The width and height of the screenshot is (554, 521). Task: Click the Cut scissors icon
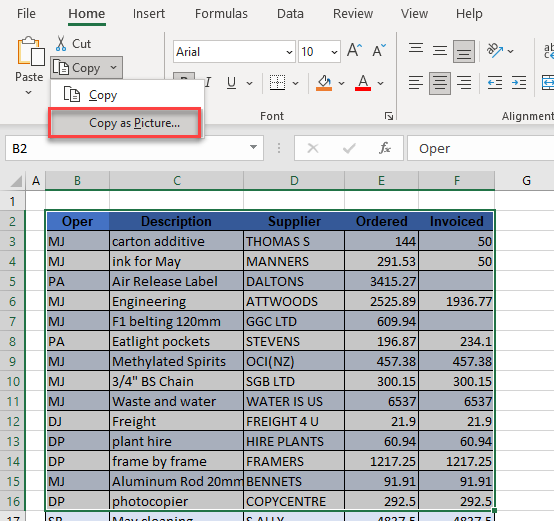[61, 43]
